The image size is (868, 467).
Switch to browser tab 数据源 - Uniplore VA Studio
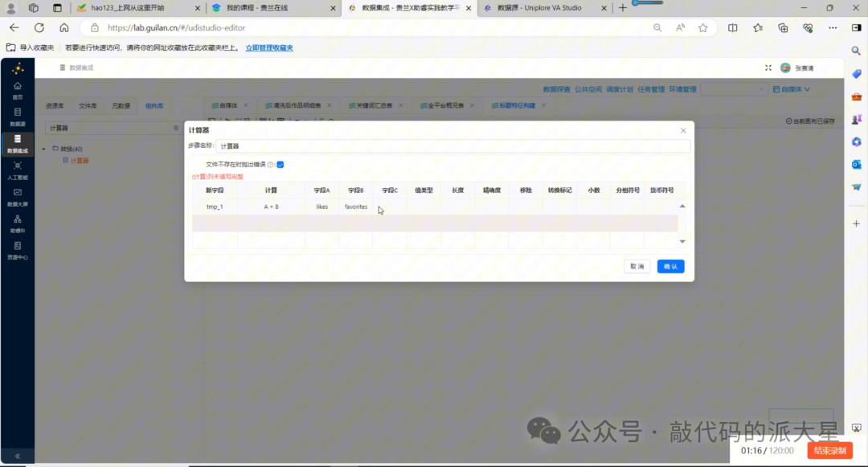(x=543, y=8)
